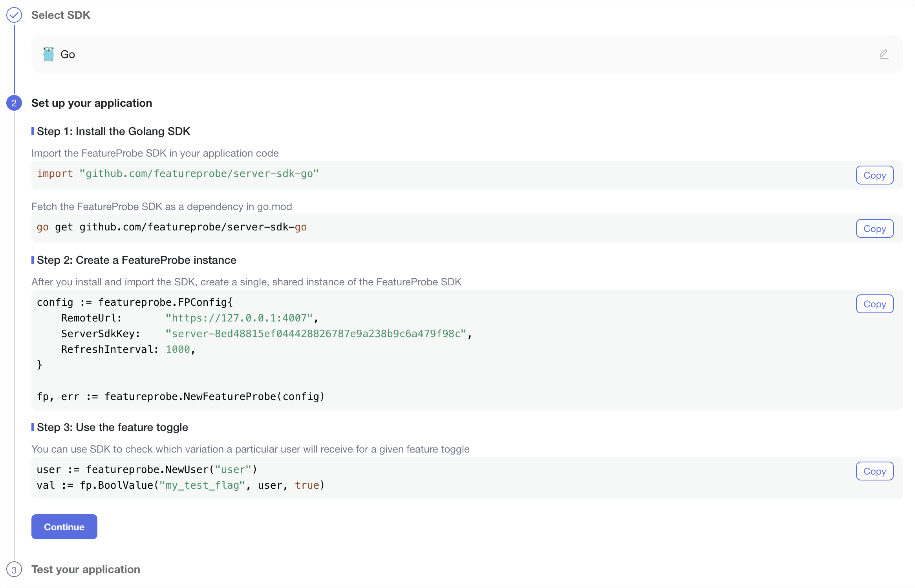Click the Set up your application heading
Image resolution: width=915 pixels, height=588 pixels.
point(91,103)
